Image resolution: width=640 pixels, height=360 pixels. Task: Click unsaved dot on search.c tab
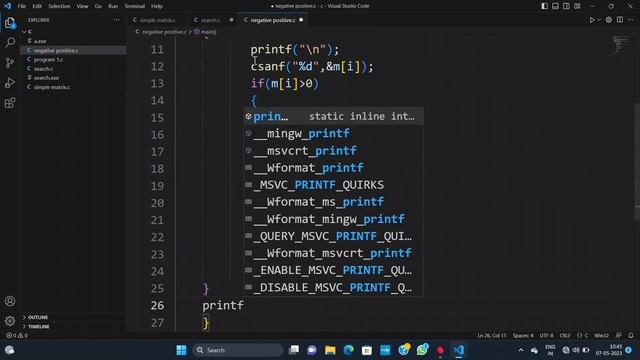click(x=231, y=20)
